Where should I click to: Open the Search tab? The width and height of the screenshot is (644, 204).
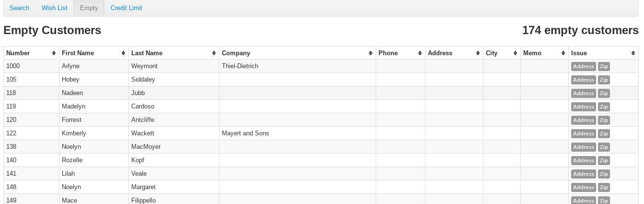pos(19,8)
